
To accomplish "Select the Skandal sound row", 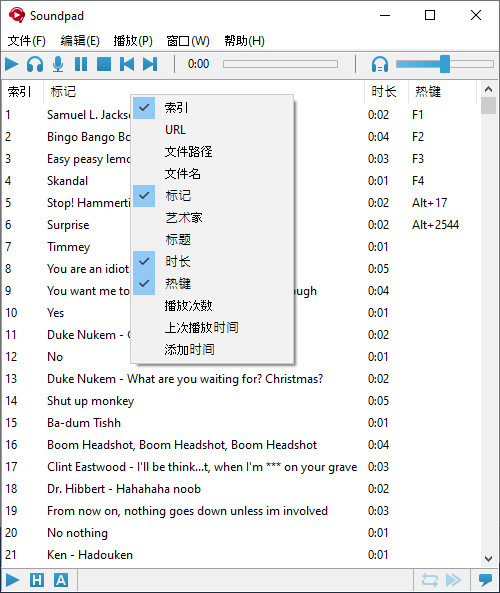I will coord(240,181).
